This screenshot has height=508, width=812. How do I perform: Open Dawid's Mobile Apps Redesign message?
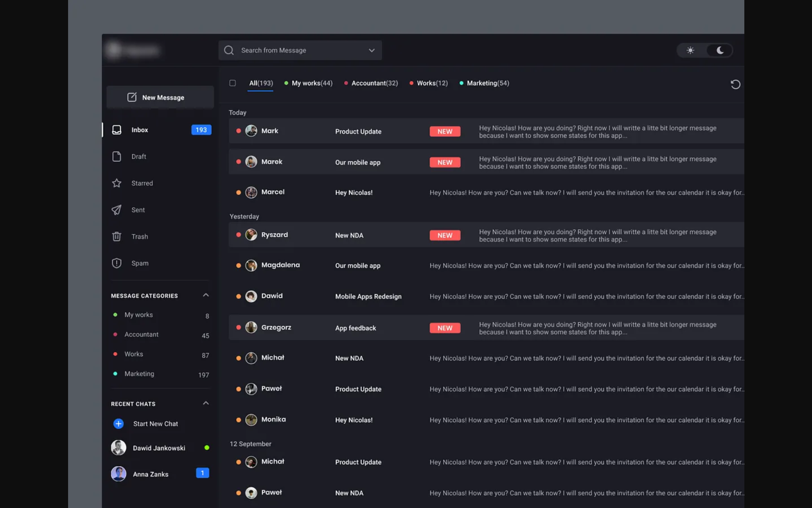(x=486, y=296)
